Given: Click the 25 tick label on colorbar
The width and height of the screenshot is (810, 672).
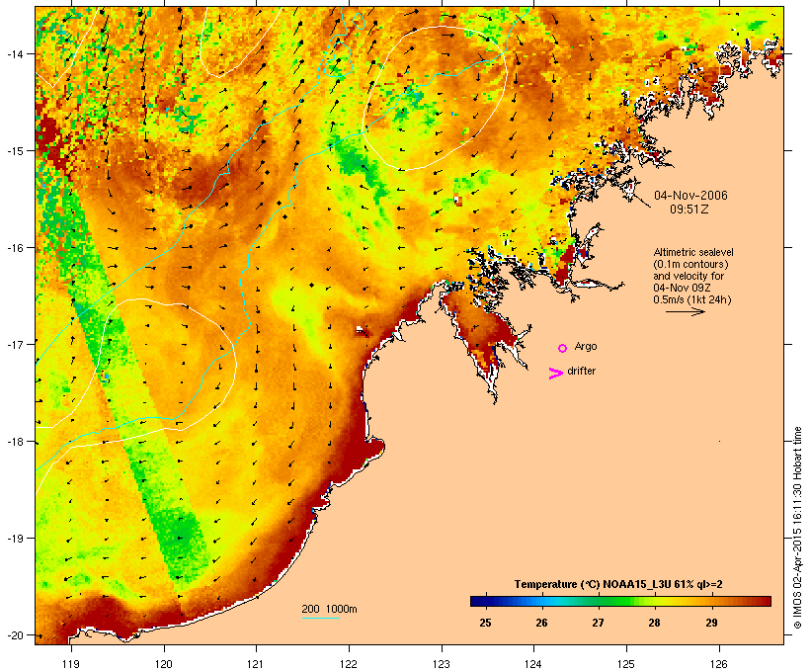Looking at the screenshot, I should 485,623.
